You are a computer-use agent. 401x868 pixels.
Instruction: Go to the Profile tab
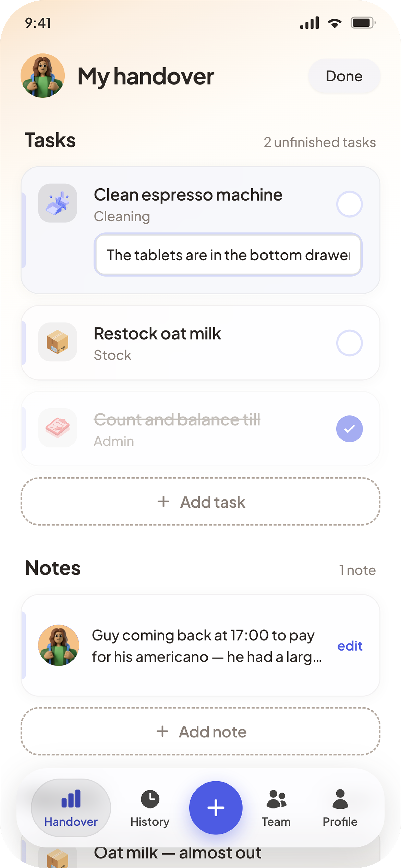pos(340,808)
